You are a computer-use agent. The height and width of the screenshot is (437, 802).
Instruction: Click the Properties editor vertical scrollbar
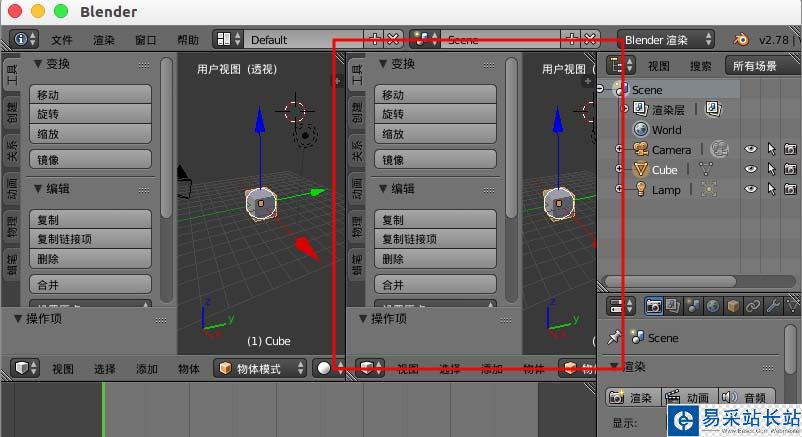click(790, 348)
